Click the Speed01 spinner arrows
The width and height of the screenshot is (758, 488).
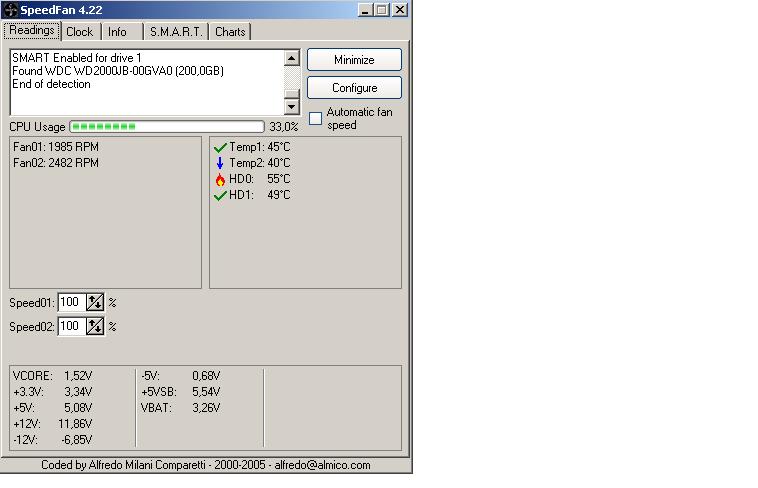pyautogui.click(x=95, y=302)
